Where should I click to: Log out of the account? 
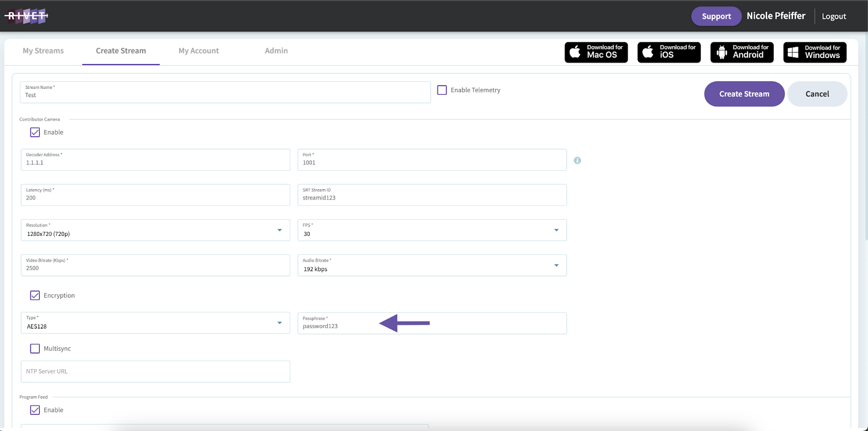pos(834,16)
